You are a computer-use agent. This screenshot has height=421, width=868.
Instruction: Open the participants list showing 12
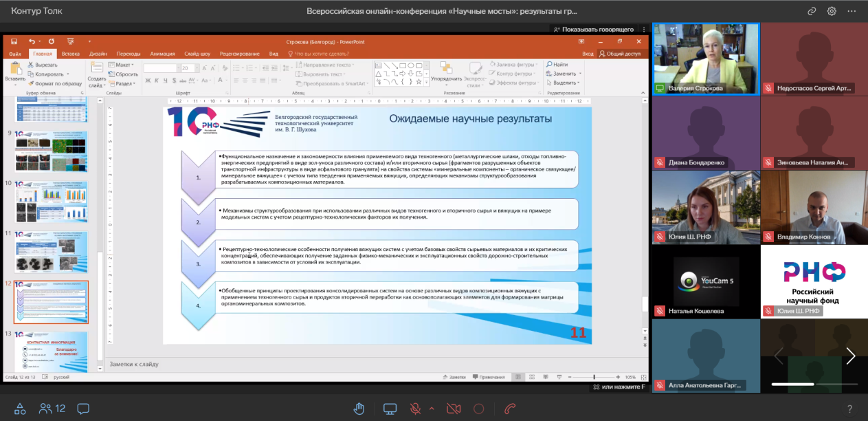[52, 409]
